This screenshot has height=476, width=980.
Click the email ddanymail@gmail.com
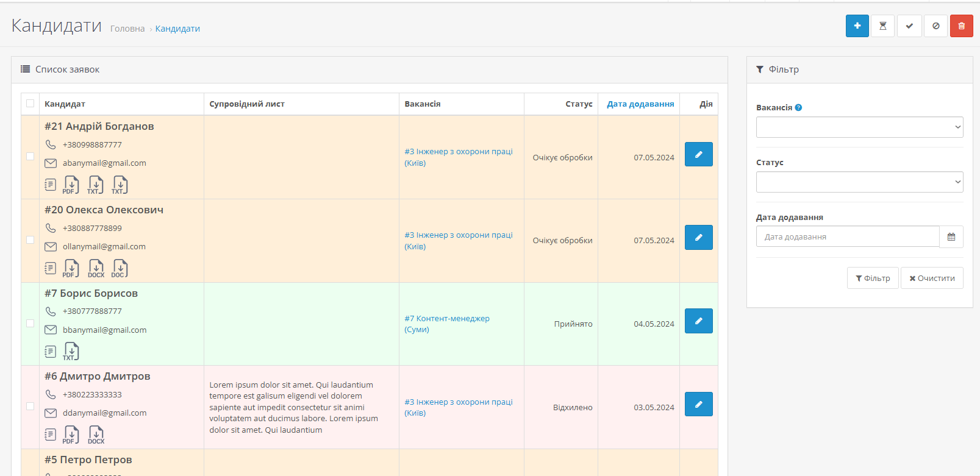[x=104, y=413]
